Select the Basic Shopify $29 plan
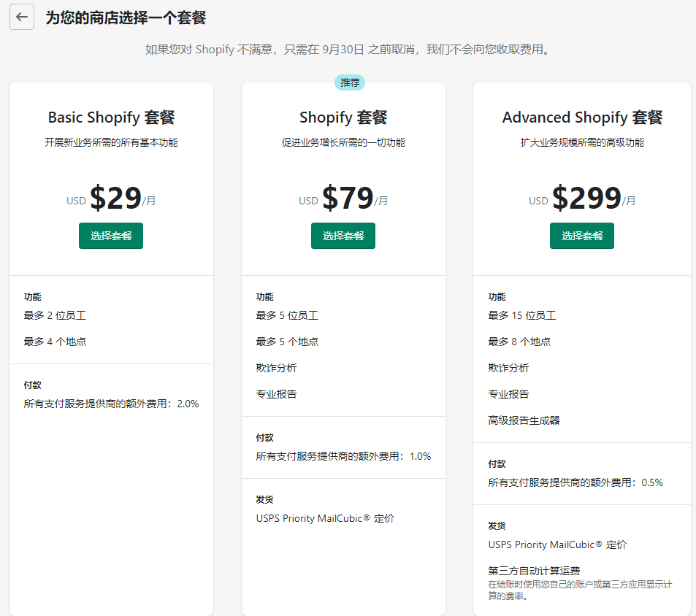This screenshot has height=616, width=696. click(x=111, y=236)
